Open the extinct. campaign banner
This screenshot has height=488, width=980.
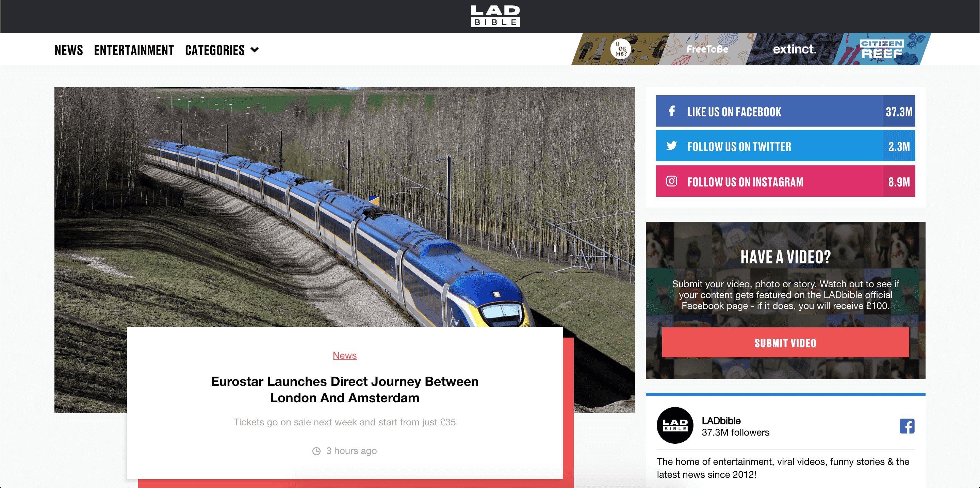pos(794,49)
